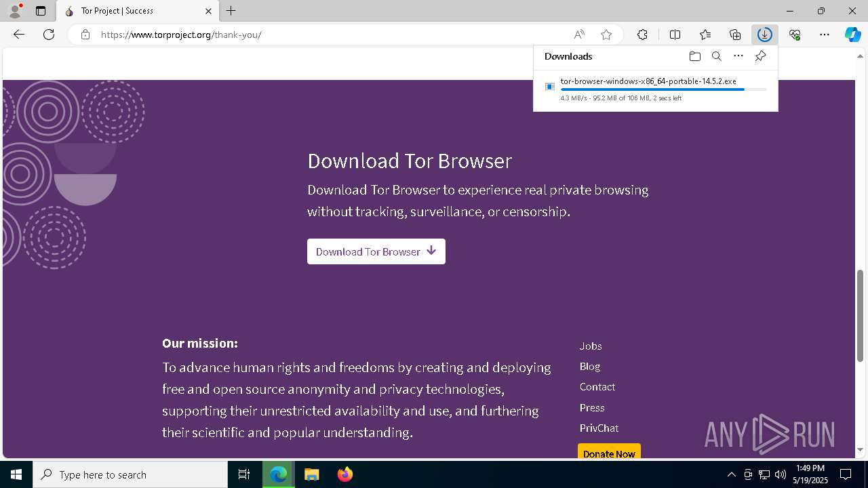Open network settings tray icon
Image resolution: width=868 pixels, height=488 pixels.
coord(764,474)
